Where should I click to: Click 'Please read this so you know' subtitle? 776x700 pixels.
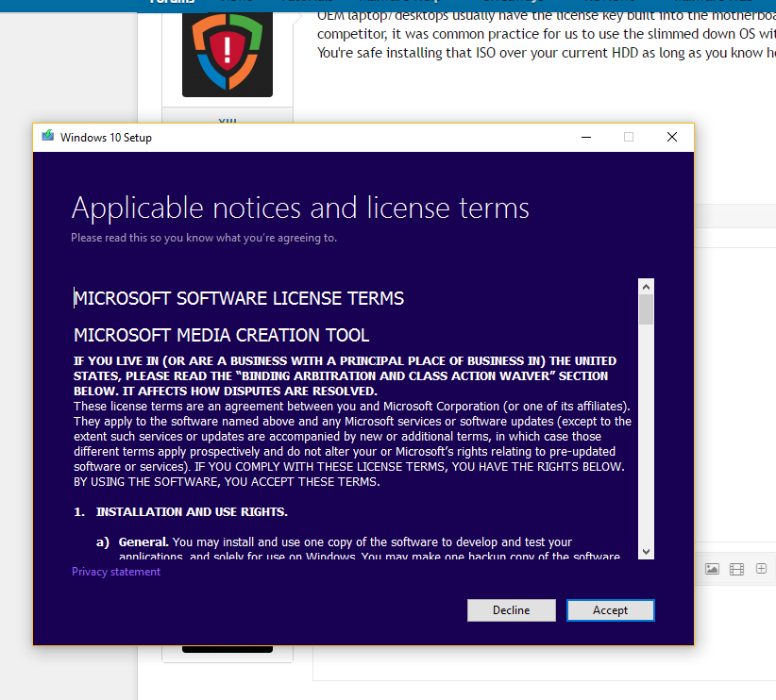204,238
